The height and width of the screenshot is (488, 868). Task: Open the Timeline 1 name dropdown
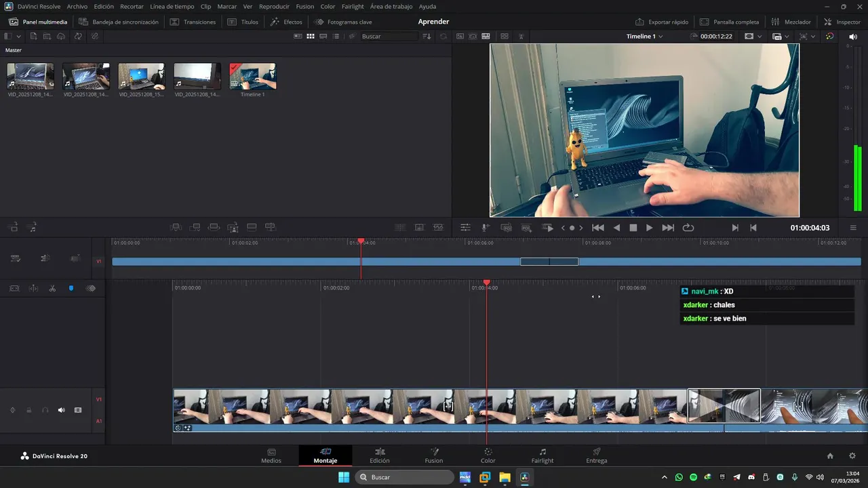pos(644,36)
